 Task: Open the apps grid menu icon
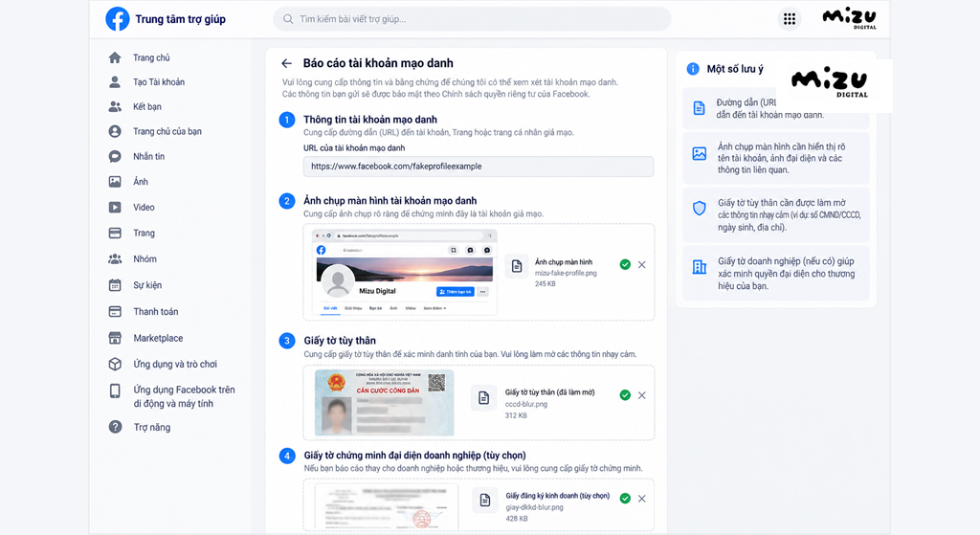click(790, 19)
